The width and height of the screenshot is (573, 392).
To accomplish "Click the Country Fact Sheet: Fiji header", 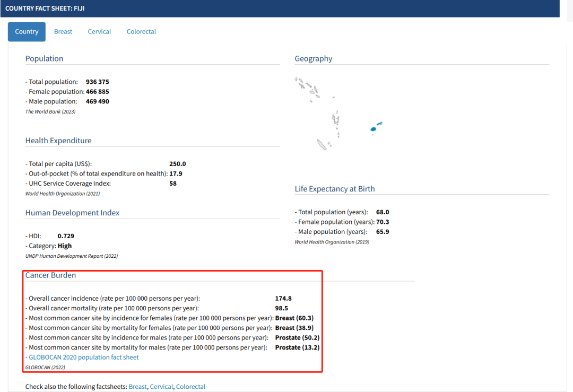I will coord(45,8).
